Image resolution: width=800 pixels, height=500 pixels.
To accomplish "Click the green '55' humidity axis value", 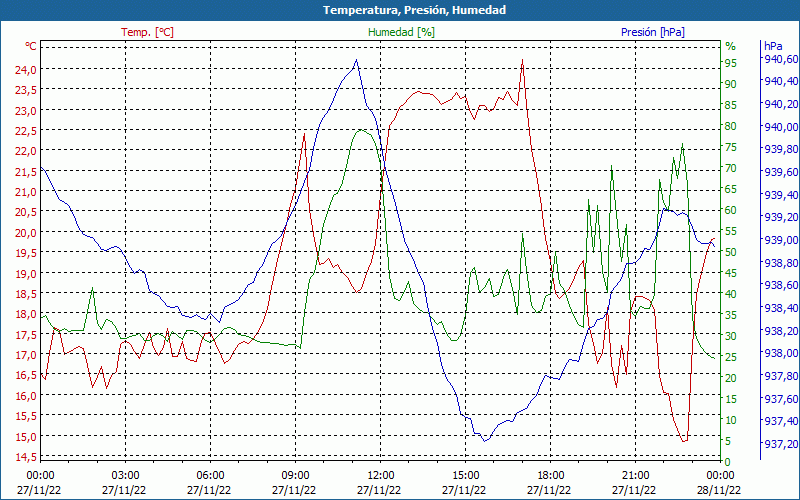I will (x=731, y=231).
